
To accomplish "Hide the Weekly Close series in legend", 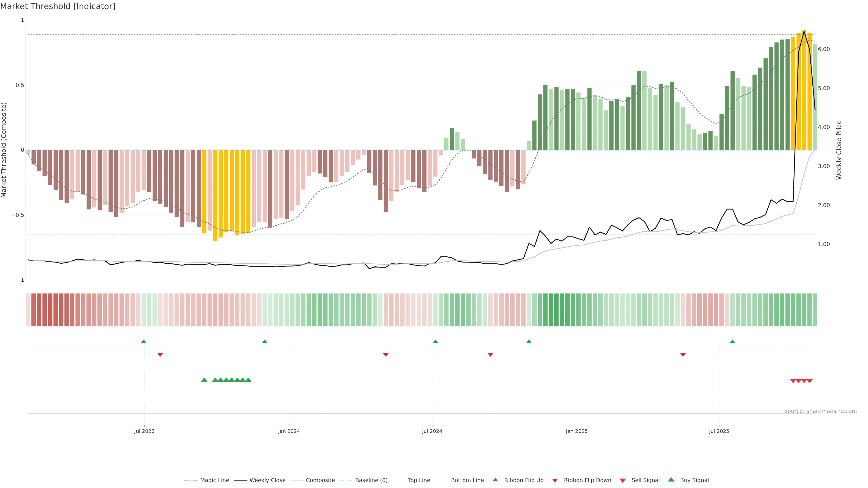I will point(267,480).
